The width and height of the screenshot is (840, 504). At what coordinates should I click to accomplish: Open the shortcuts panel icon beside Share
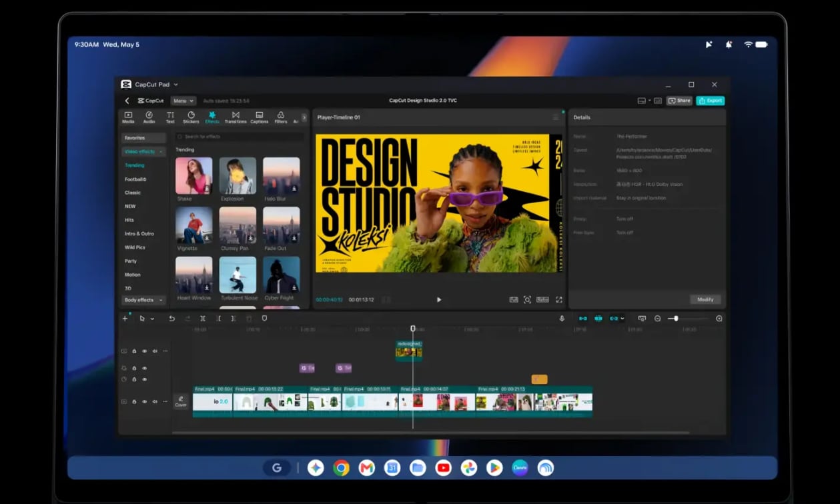pyautogui.click(x=658, y=101)
